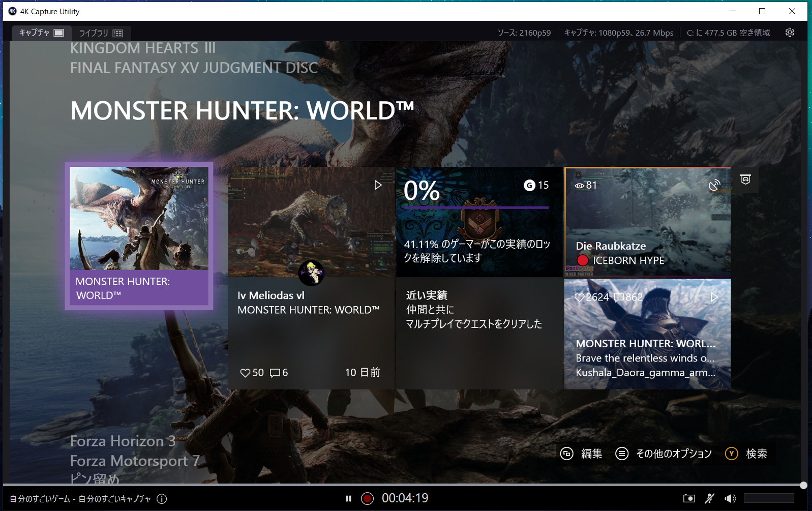Screen dimensions: 812x511
Task: Click the red record button
Action: click(x=367, y=498)
